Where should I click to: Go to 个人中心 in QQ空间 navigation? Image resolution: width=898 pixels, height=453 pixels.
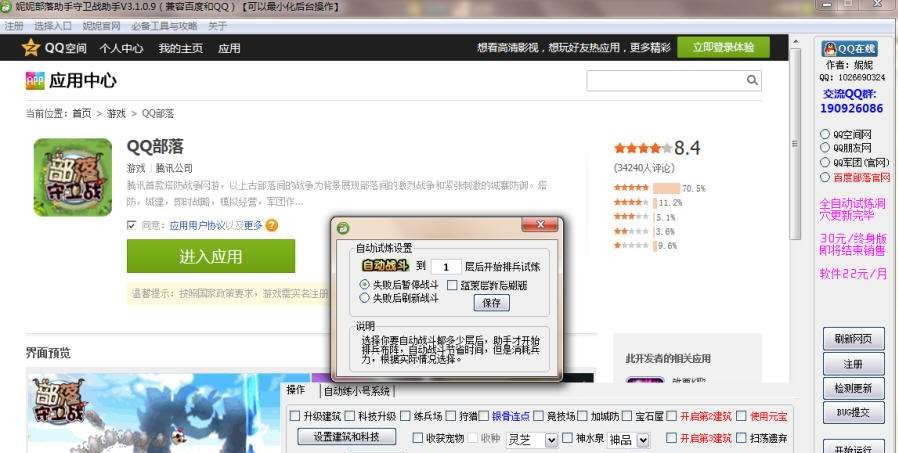click(x=121, y=48)
